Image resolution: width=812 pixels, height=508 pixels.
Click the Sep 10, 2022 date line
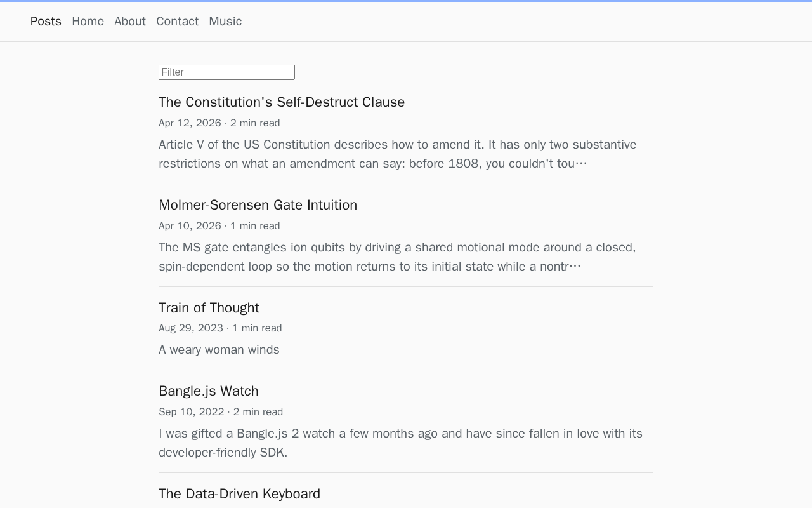(x=221, y=412)
